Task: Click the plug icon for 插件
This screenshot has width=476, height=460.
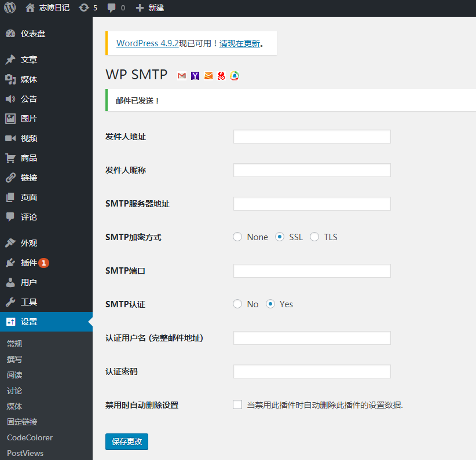Action: point(10,263)
